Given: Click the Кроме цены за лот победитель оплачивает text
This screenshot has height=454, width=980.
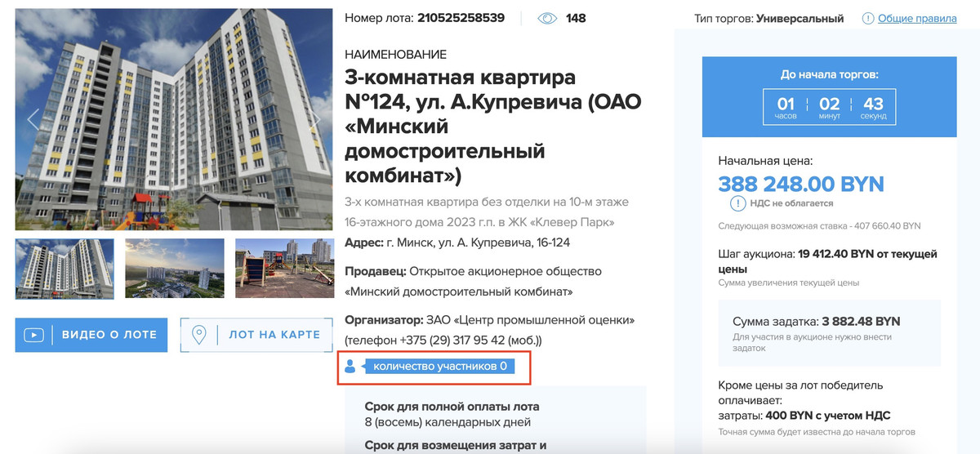Looking at the screenshot, I should [x=800, y=393].
